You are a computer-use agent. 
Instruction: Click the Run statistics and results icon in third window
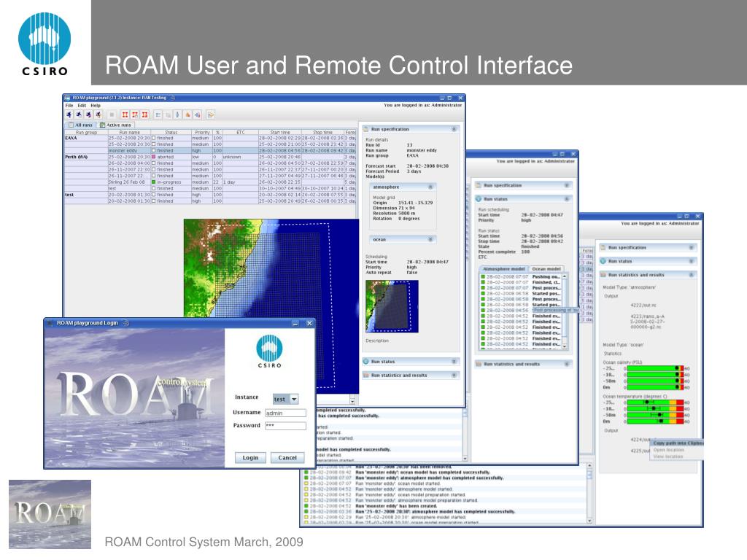[603, 275]
